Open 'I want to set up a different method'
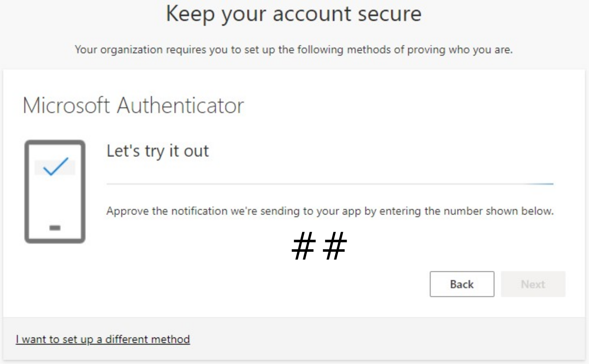The height and width of the screenshot is (364, 589). point(103,339)
